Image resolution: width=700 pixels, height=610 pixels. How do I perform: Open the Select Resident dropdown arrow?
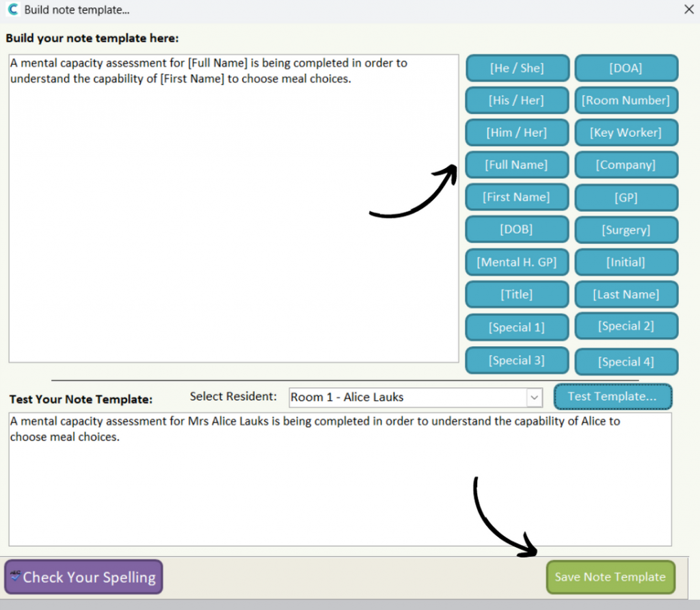tap(534, 397)
